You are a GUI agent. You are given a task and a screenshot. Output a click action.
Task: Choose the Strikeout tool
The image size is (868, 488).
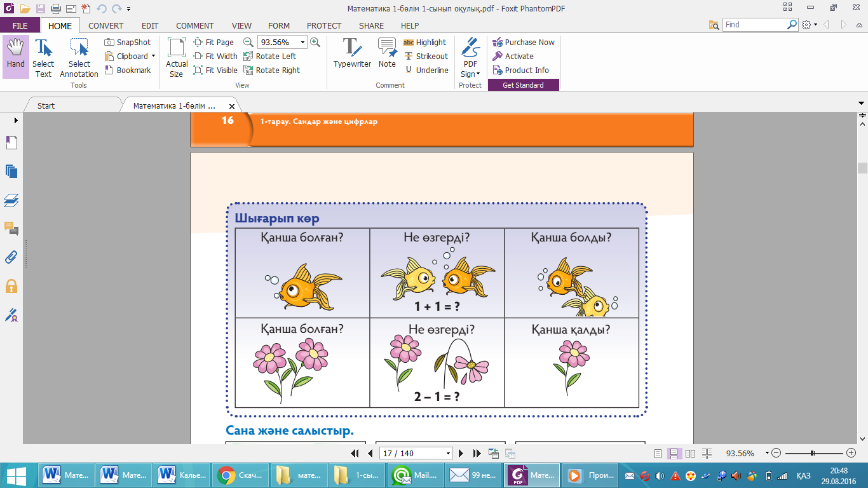tap(425, 56)
